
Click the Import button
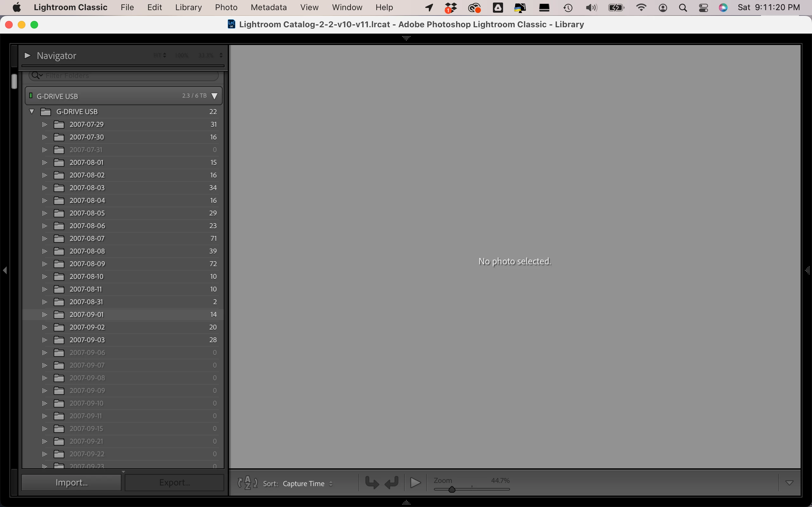click(x=71, y=483)
